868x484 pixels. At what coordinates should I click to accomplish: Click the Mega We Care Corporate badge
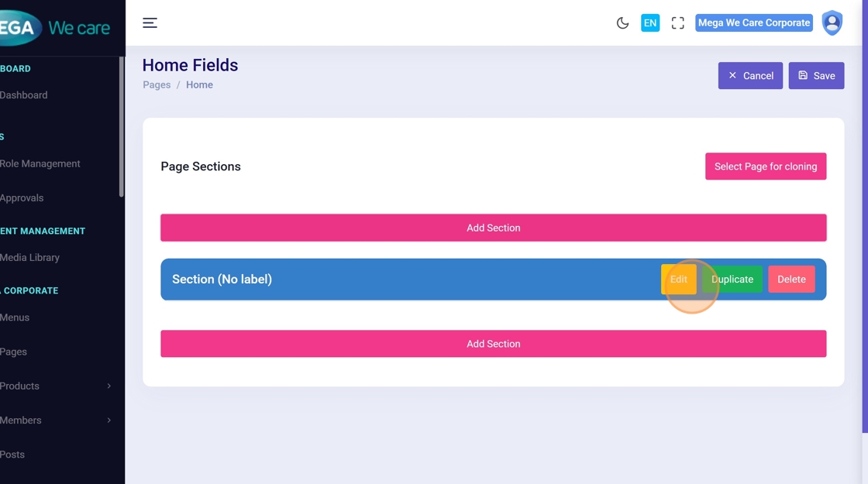click(x=753, y=23)
